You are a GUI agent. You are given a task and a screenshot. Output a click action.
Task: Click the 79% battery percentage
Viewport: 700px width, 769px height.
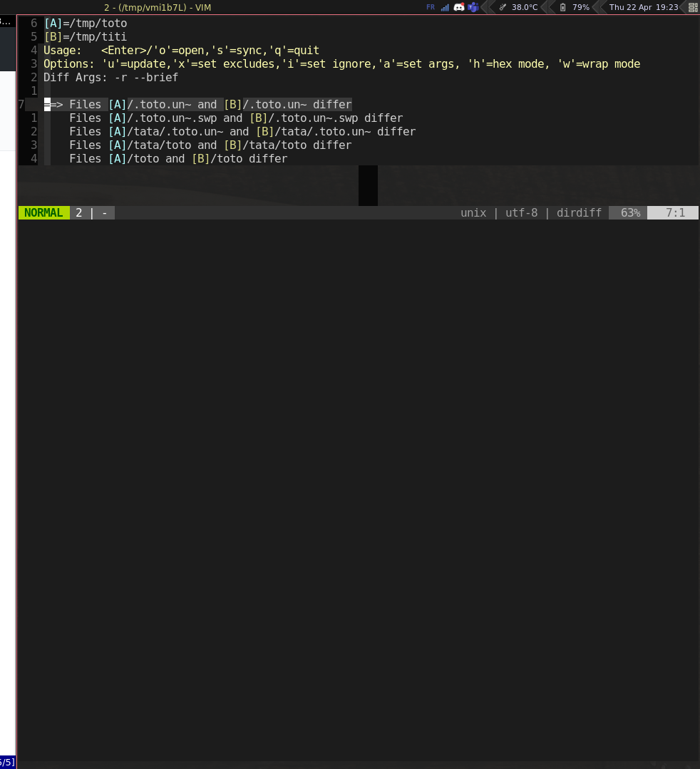point(581,7)
